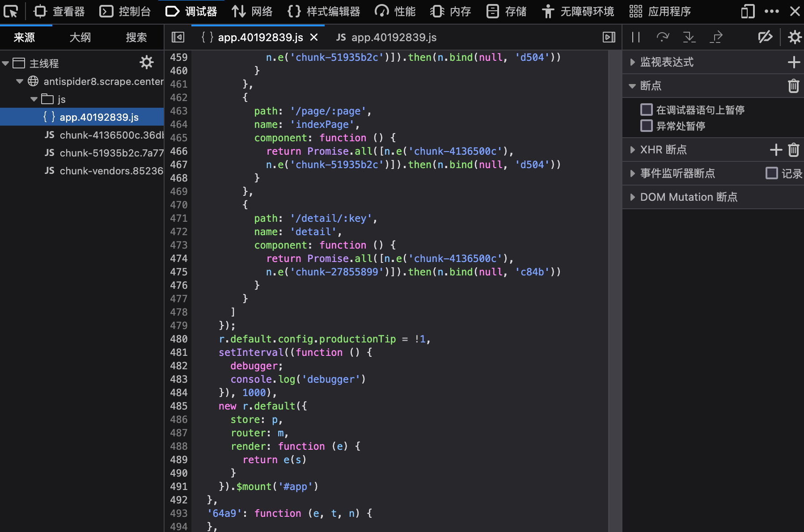Switch to the Outline tab
The height and width of the screenshot is (532, 804).
[x=80, y=38]
